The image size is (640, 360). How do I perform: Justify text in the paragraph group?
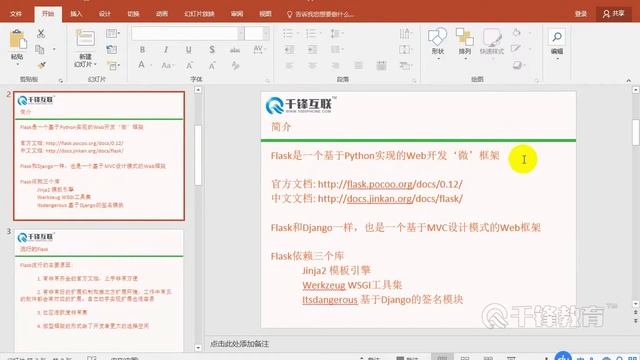click(358, 65)
